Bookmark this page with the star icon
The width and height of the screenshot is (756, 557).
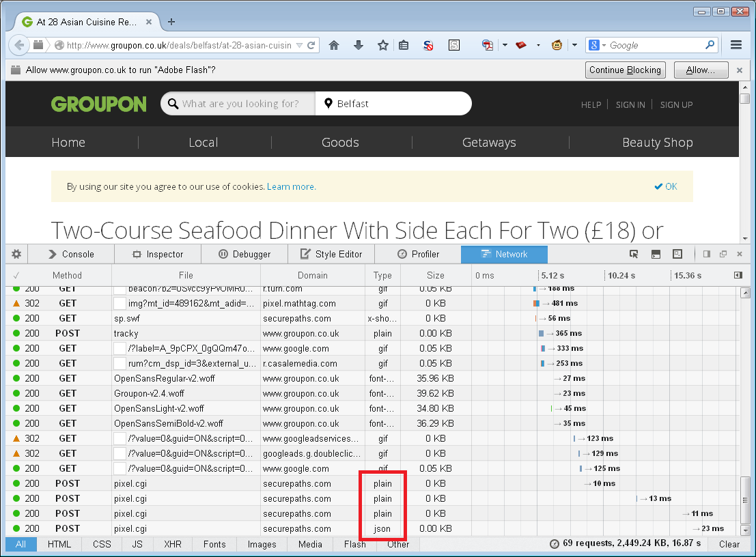click(383, 45)
